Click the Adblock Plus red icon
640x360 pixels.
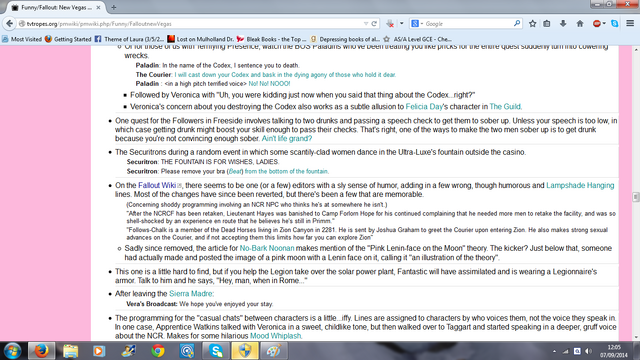click(596, 24)
